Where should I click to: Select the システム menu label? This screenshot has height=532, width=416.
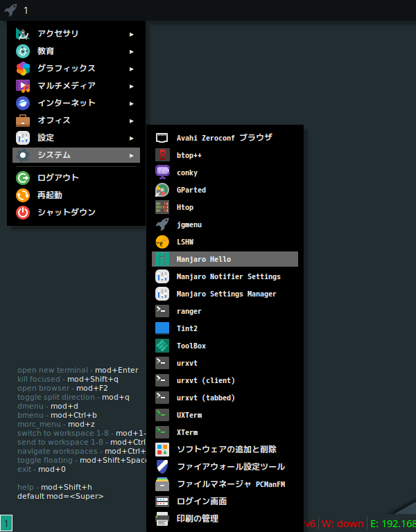coord(54,154)
